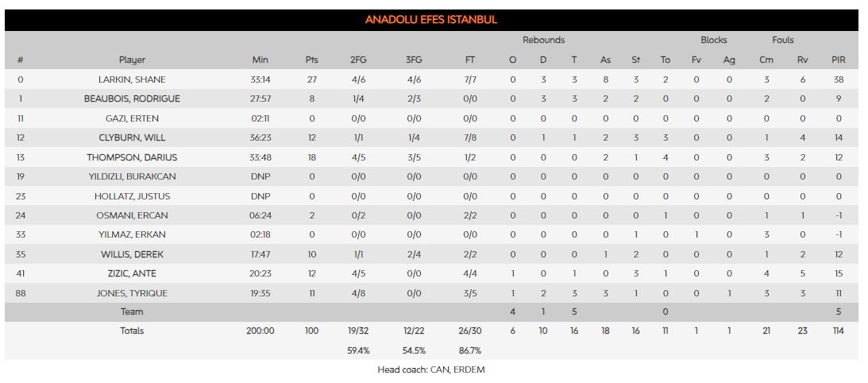Click the Totals row label

pos(132,331)
